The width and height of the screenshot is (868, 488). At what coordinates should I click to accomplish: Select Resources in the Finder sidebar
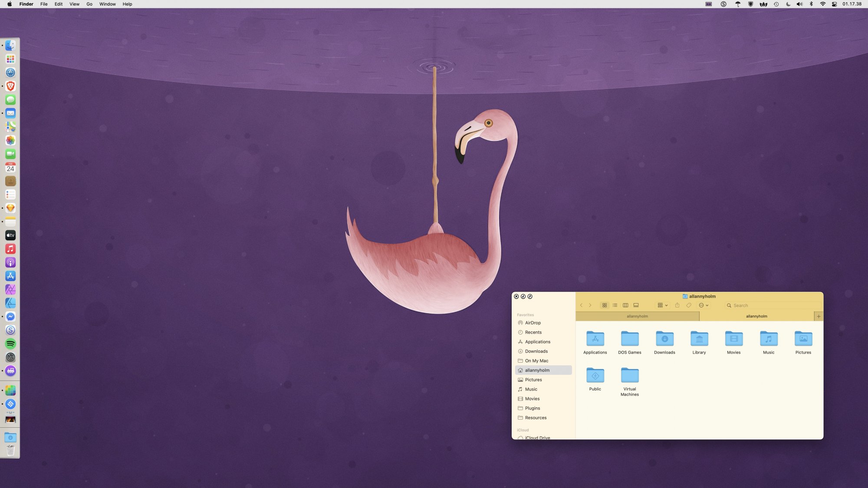coord(543,418)
